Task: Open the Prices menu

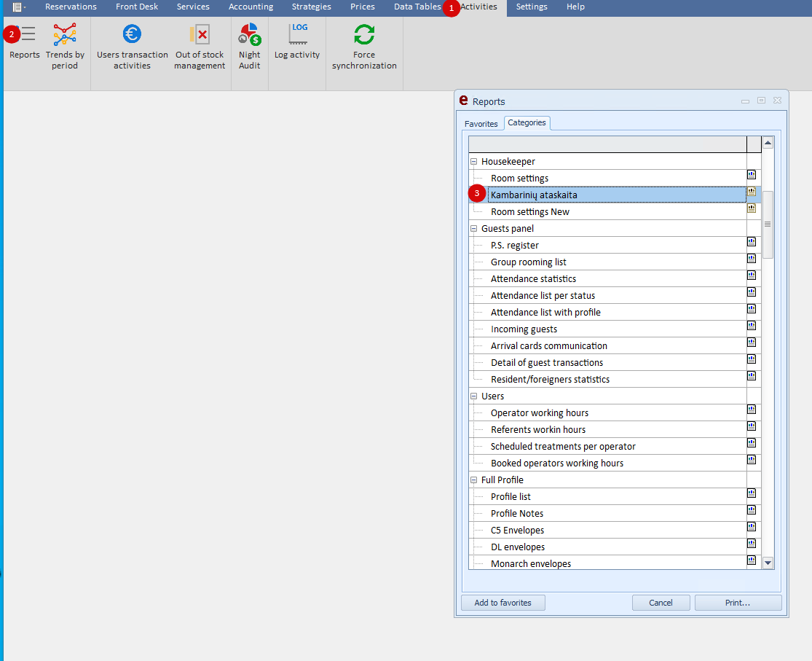Action: tap(363, 7)
